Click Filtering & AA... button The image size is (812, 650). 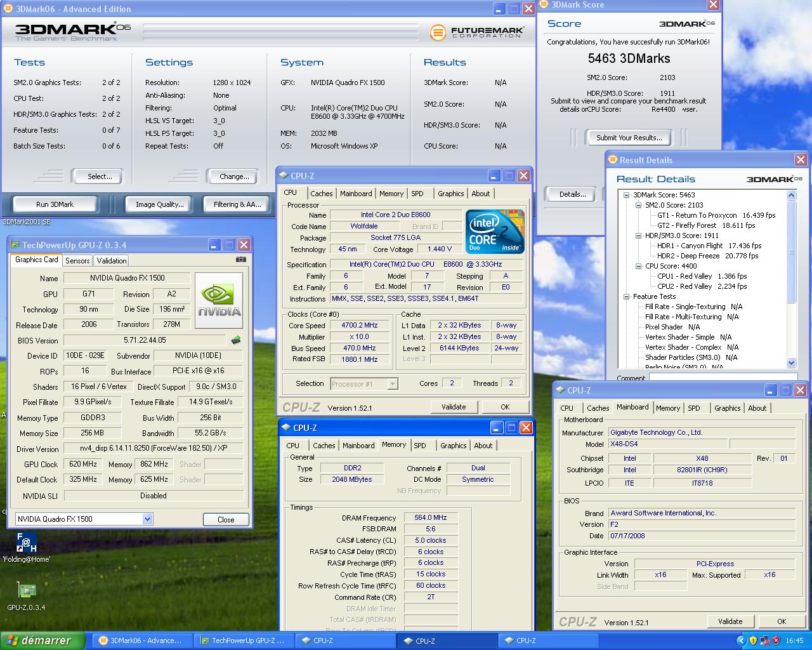coord(237,204)
